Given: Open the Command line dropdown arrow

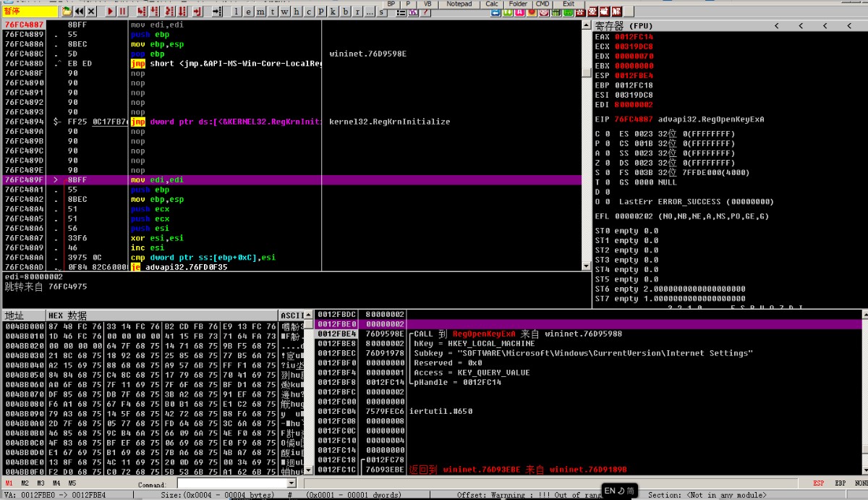Looking at the screenshot, I should [x=292, y=483].
